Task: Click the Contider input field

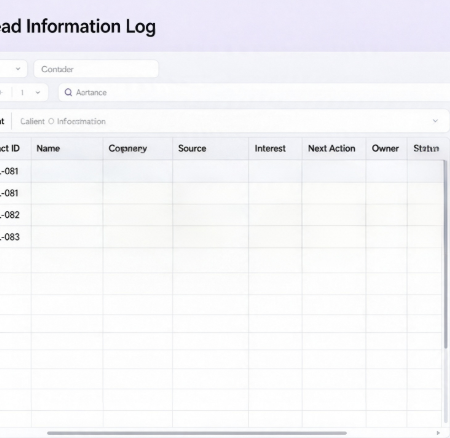Action: click(96, 69)
